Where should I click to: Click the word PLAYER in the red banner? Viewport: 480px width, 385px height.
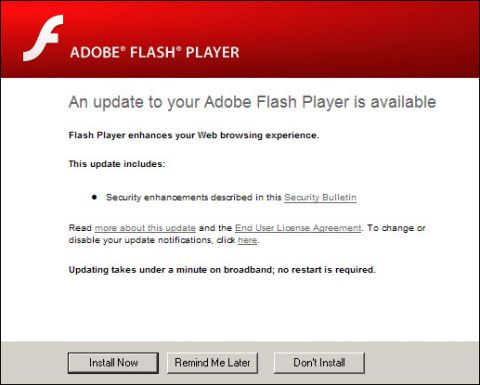pyautogui.click(x=212, y=53)
